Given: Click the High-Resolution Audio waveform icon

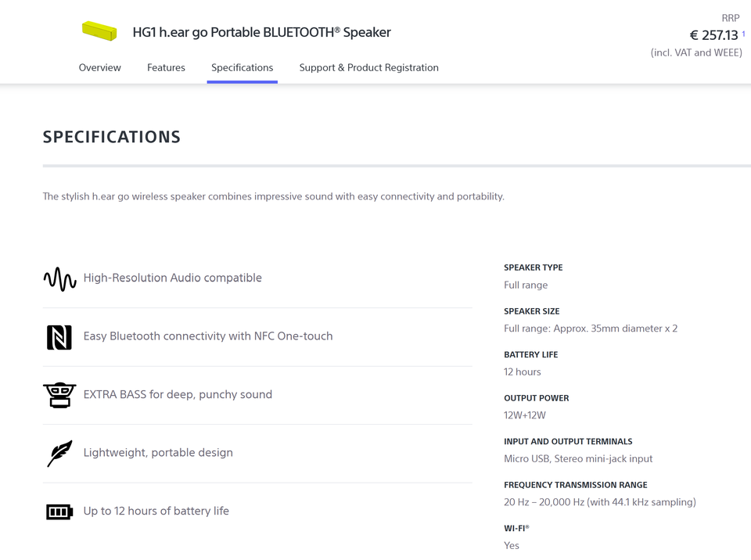Looking at the screenshot, I should tap(59, 278).
